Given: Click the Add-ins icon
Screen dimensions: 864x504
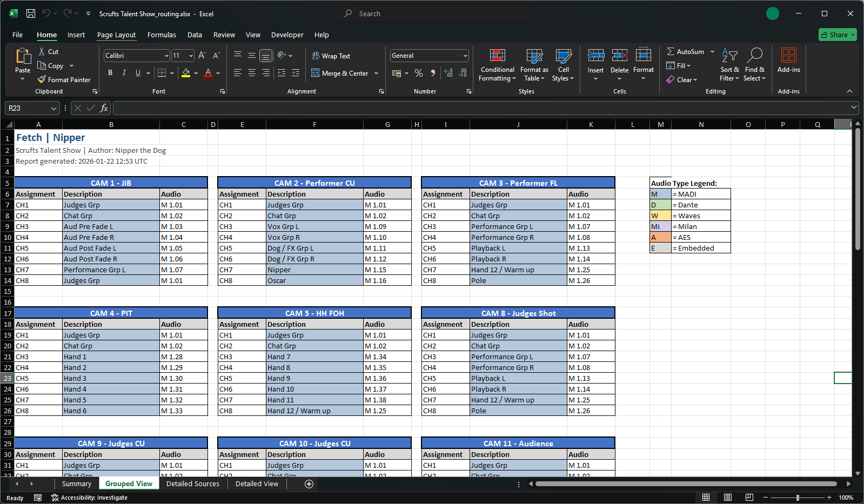Looking at the screenshot, I should [x=788, y=56].
